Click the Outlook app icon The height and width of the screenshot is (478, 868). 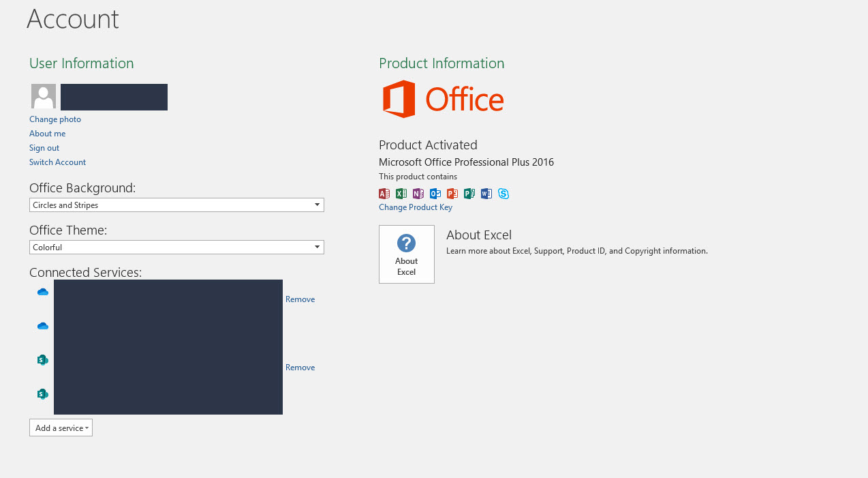435,194
